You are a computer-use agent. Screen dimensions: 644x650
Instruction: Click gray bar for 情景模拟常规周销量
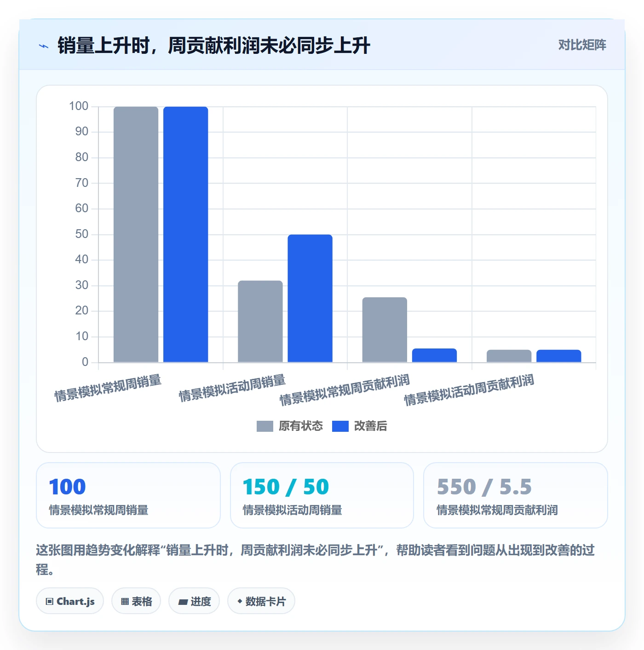coord(136,234)
